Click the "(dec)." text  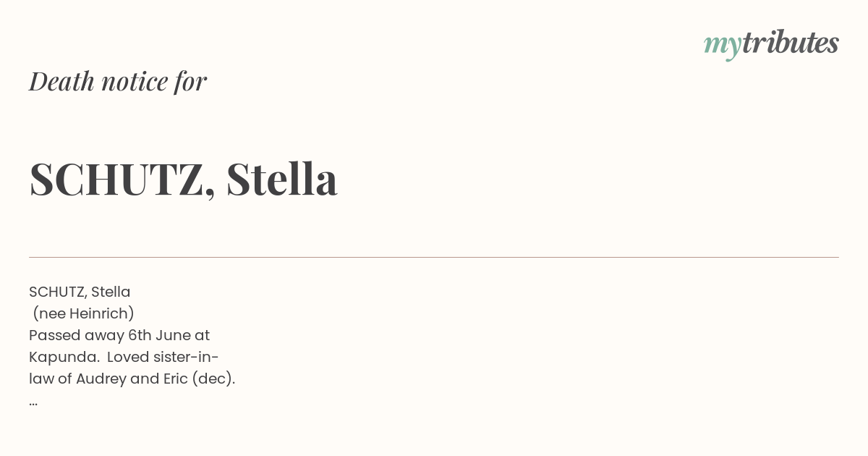[214, 379]
